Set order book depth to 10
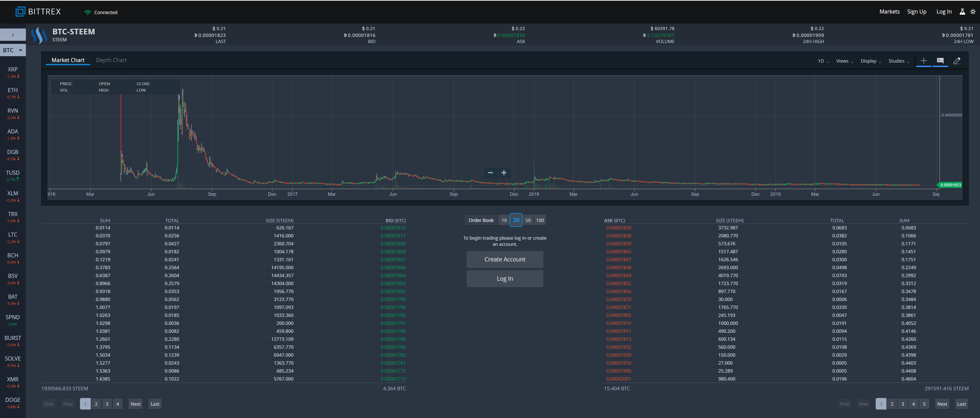980x418 pixels. tap(504, 220)
